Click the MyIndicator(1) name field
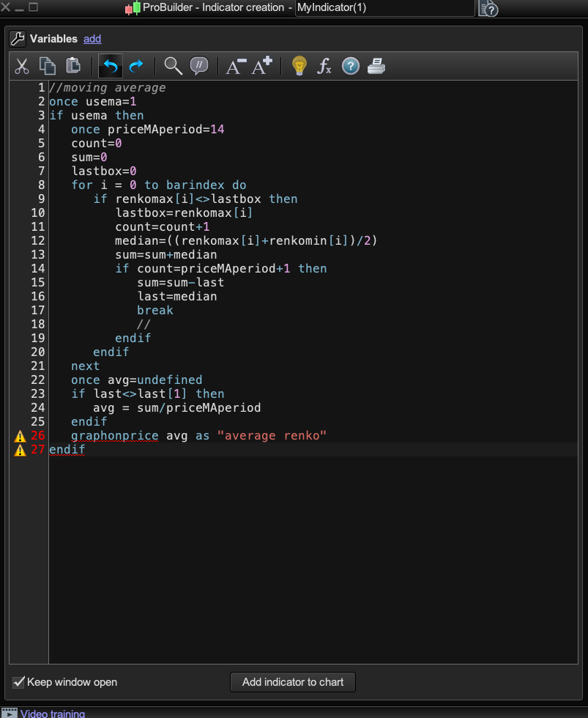The height and width of the screenshot is (718, 588). [x=384, y=8]
